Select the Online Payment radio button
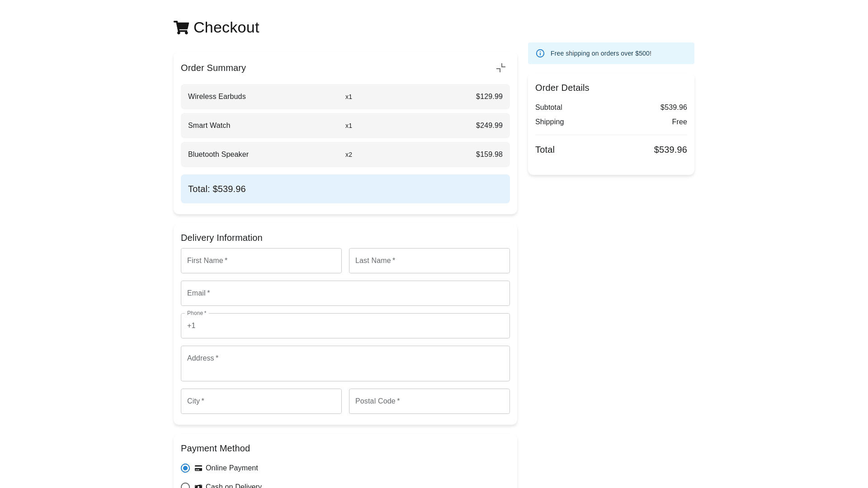The image size is (868, 488). coord(185,468)
